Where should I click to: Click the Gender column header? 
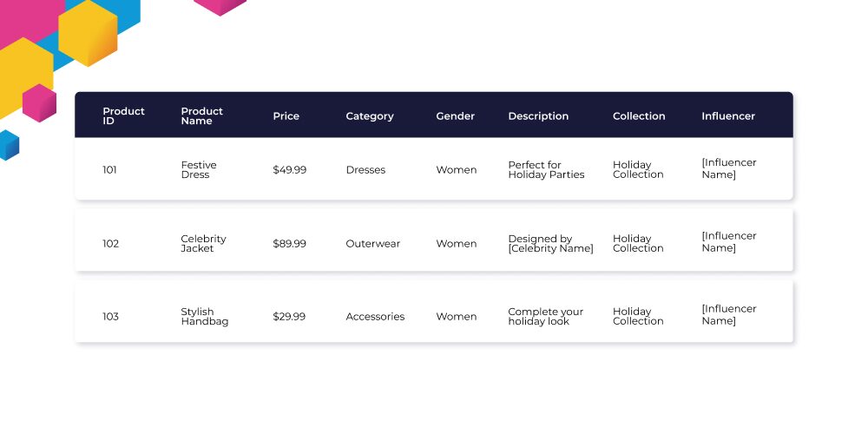(455, 116)
